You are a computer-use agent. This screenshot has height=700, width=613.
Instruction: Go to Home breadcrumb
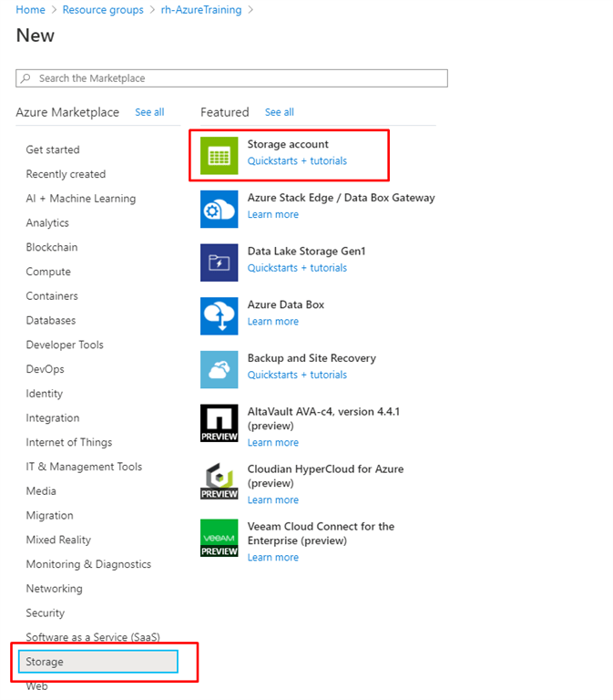[30, 10]
